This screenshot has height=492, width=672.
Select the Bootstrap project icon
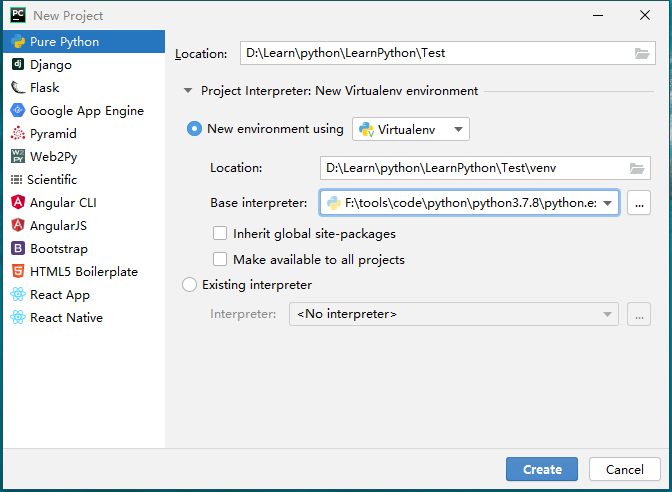tap(18, 249)
